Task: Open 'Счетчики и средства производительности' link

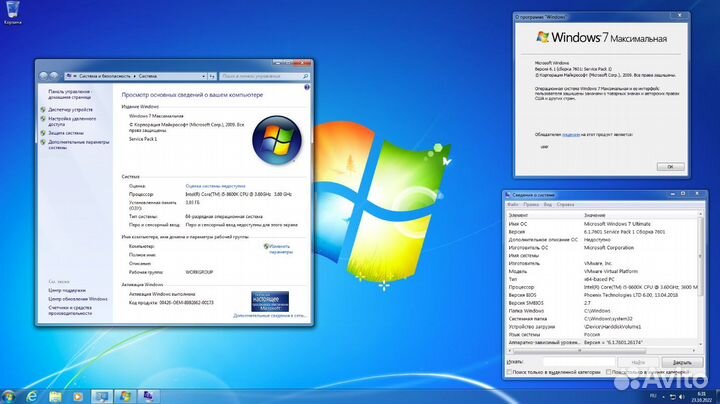Action: (x=71, y=310)
